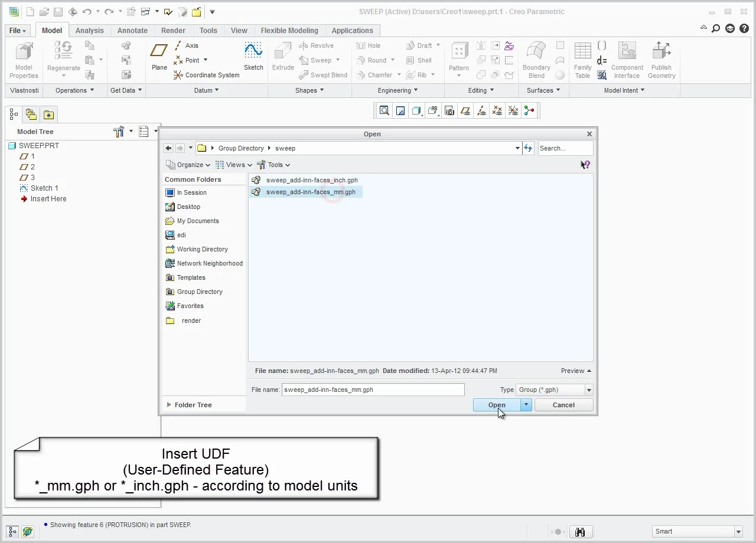The image size is (756, 543).
Task: Open the Tools menu in dialog
Action: click(x=273, y=165)
